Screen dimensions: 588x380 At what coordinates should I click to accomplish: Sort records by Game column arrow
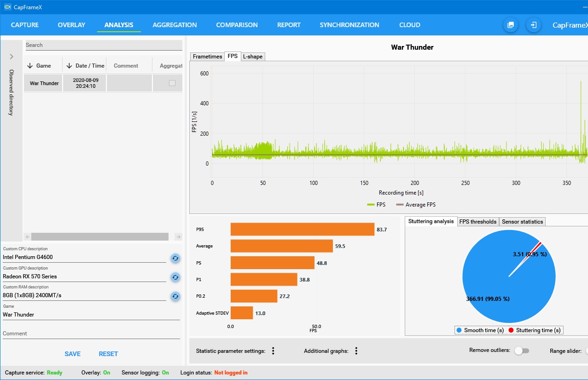point(30,66)
